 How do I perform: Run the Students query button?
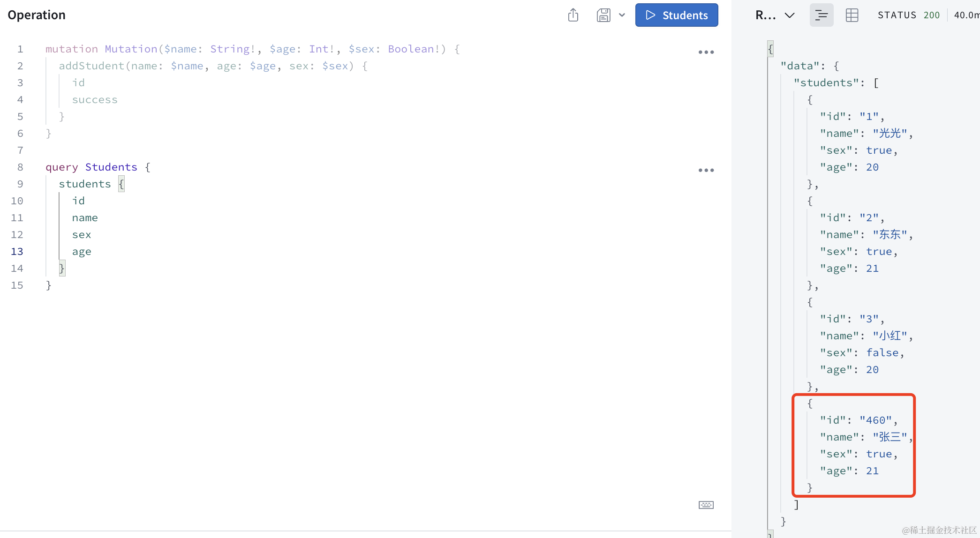[676, 15]
